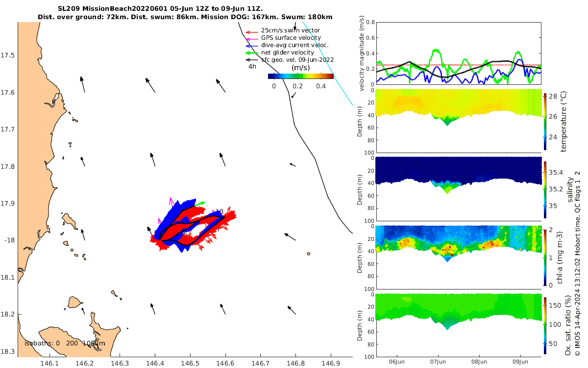588x368 pixels.
Task: Click the 'Depth (m)' label of salinity panel
Action: click(360, 189)
